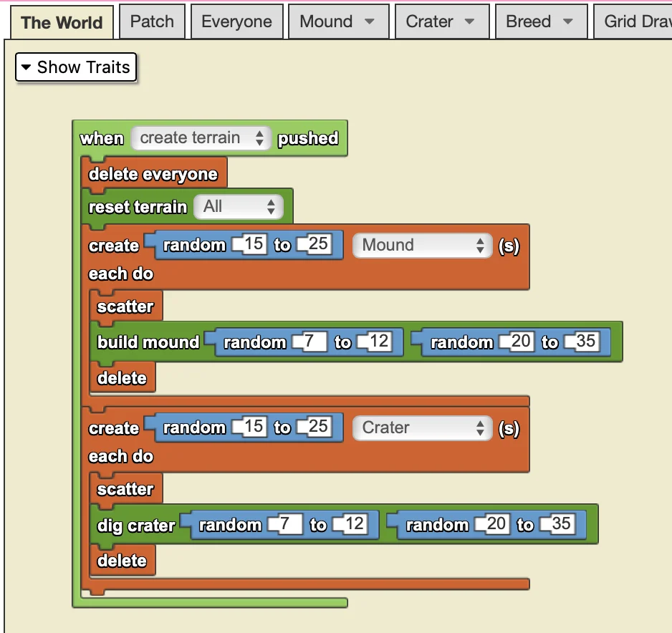Click second 'random' label in build mound block
This screenshot has width=672, height=633.
(461, 343)
